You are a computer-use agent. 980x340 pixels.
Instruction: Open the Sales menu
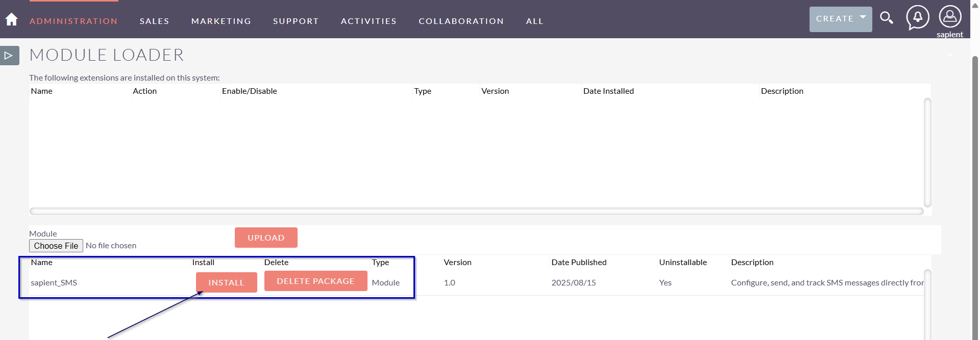click(x=155, y=21)
